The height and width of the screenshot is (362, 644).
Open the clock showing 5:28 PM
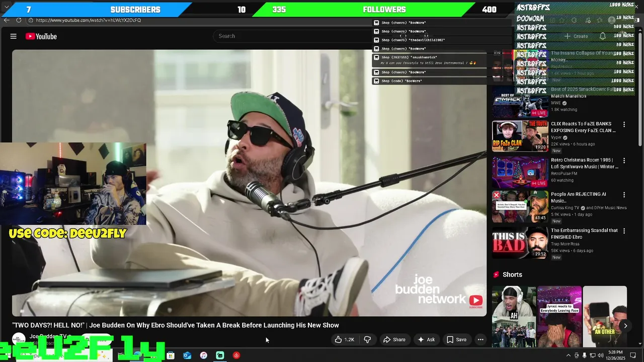tap(615, 355)
